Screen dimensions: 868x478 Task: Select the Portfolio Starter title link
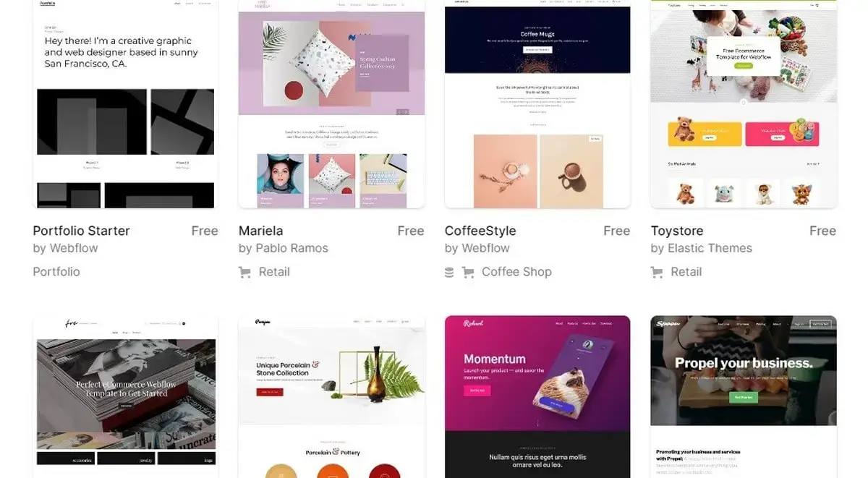(81, 231)
